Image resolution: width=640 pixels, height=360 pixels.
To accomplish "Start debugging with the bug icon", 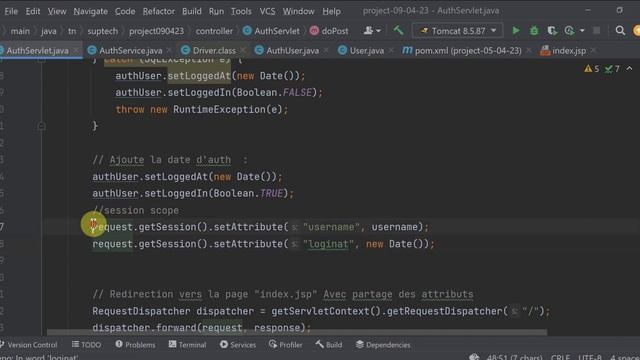I will (x=534, y=31).
